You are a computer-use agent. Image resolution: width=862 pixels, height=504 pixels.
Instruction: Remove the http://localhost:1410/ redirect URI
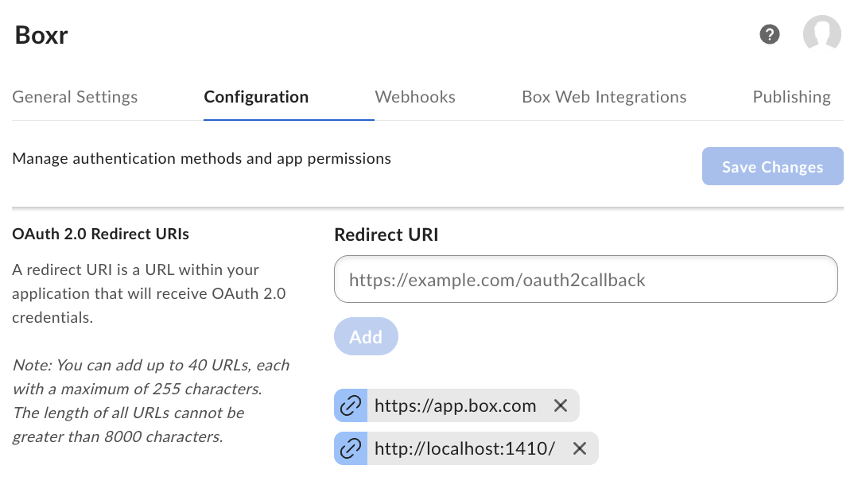coord(580,448)
